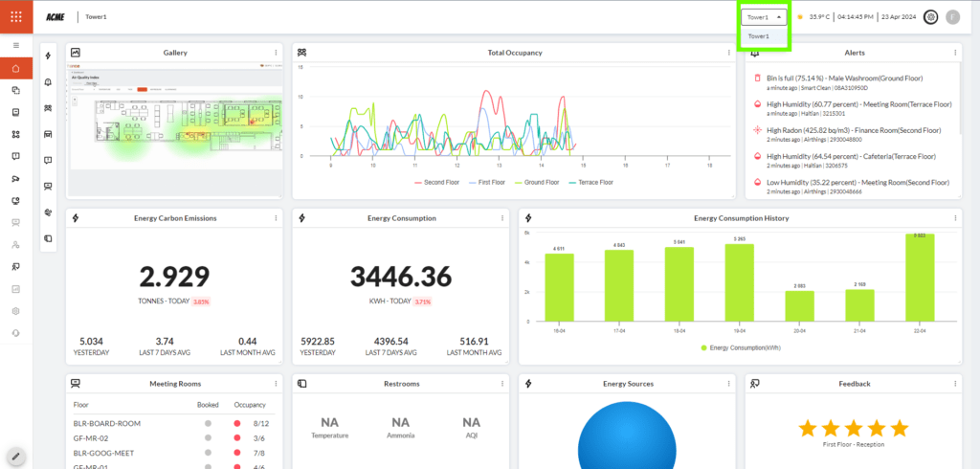Click the hamburger menu icon
The width and height of the screenshot is (980, 469).
pyautogui.click(x=16, y=45)
